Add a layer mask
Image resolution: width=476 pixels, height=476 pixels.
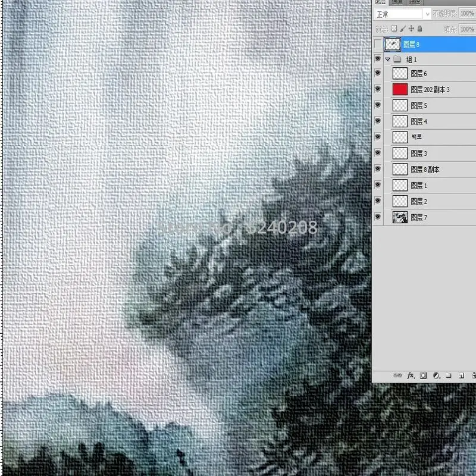[x=423, y=375]
